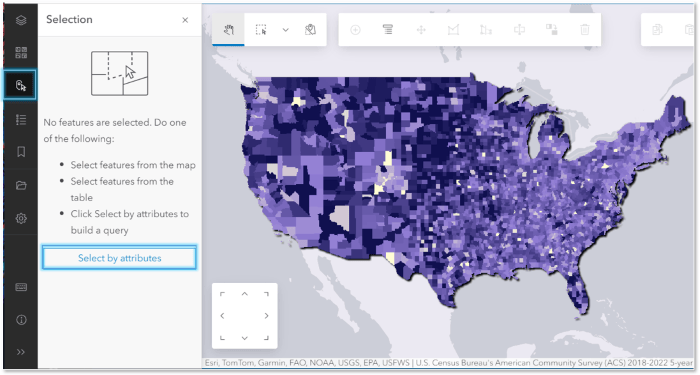Pan map southwest with corner arrow
The height and width of the screenshot is (375, 700).
tap(222, 338)
